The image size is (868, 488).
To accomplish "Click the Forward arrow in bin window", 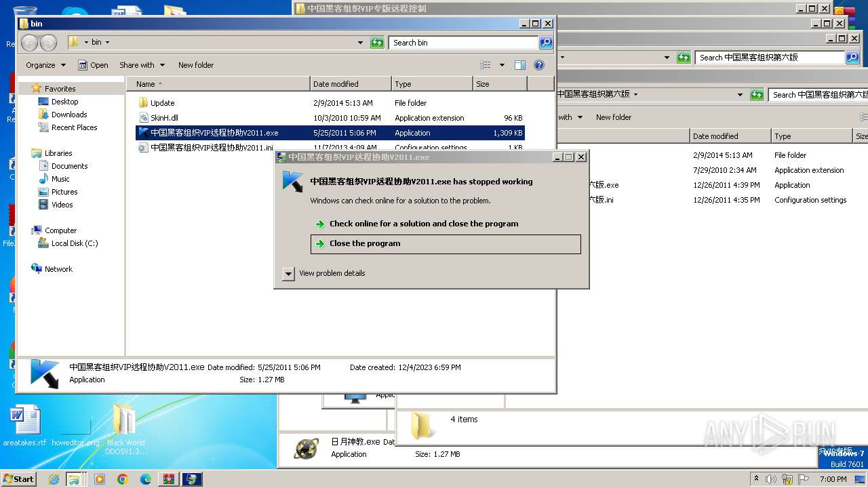I will pos(48,43).
